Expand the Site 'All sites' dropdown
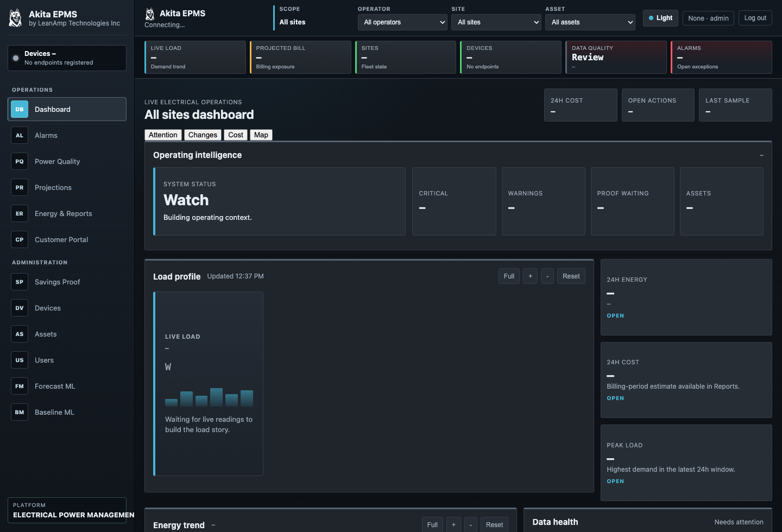Image resolution: width=782 pixels, height=532 pixels. click(496, 22)
